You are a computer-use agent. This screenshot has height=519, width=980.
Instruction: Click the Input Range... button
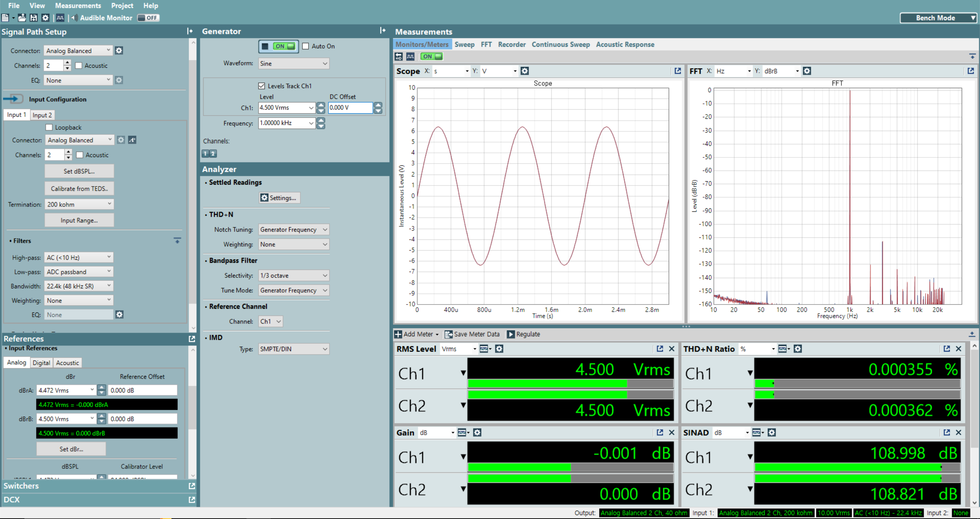click(79, 220)
